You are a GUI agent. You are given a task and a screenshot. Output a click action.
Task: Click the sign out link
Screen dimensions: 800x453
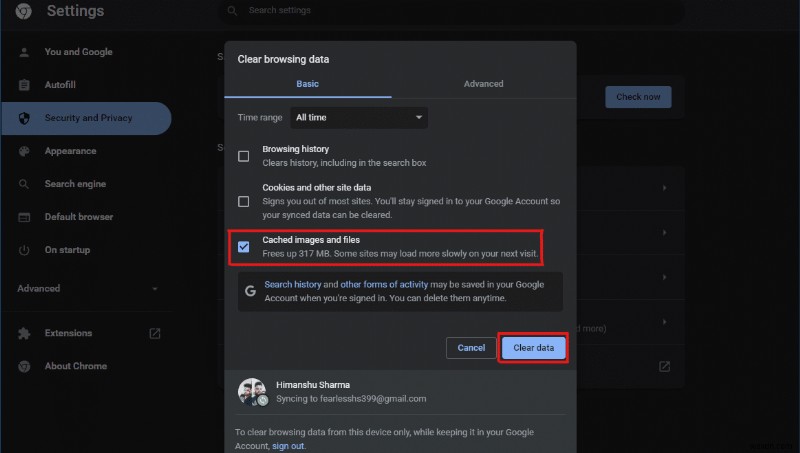(288, 446)
